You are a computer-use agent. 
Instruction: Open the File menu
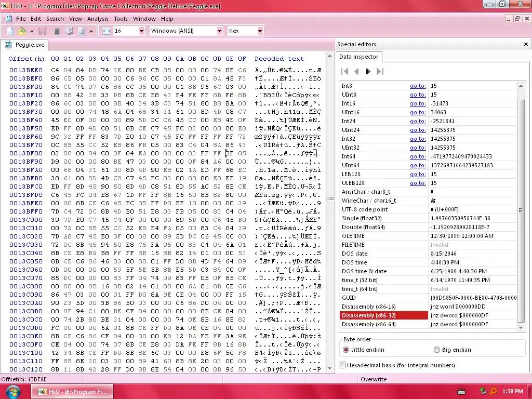point(21,19)
